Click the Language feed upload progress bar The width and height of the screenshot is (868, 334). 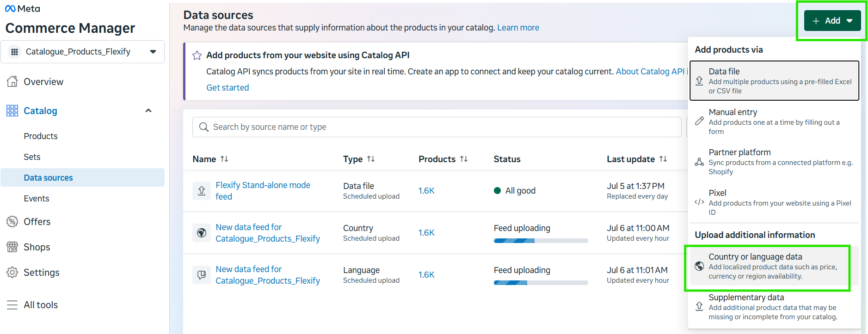[541, 283]
